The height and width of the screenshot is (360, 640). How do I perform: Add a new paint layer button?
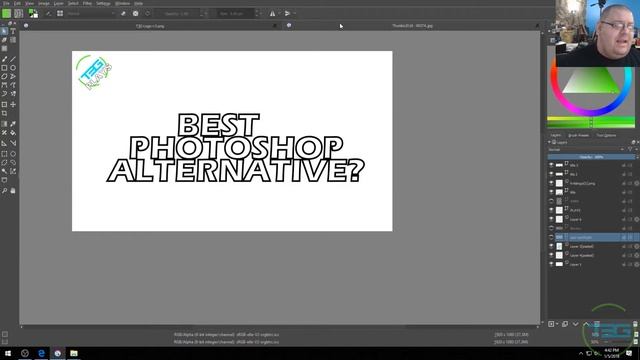click(551, 324)
